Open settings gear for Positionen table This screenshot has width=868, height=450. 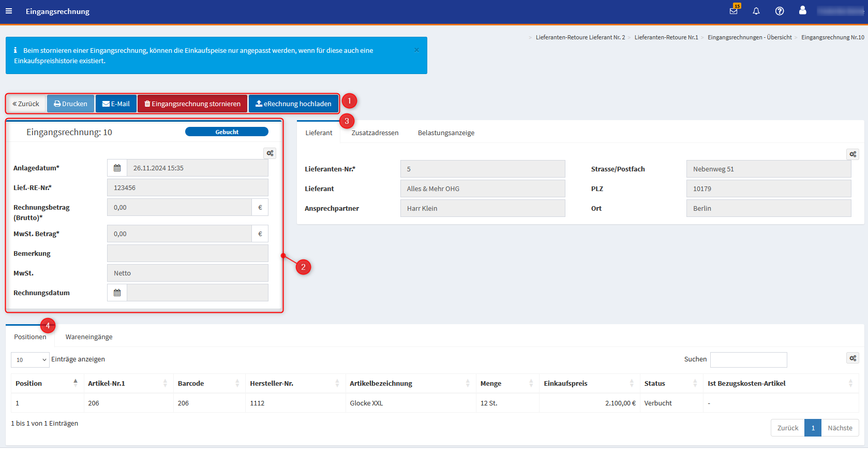(853, 358)
